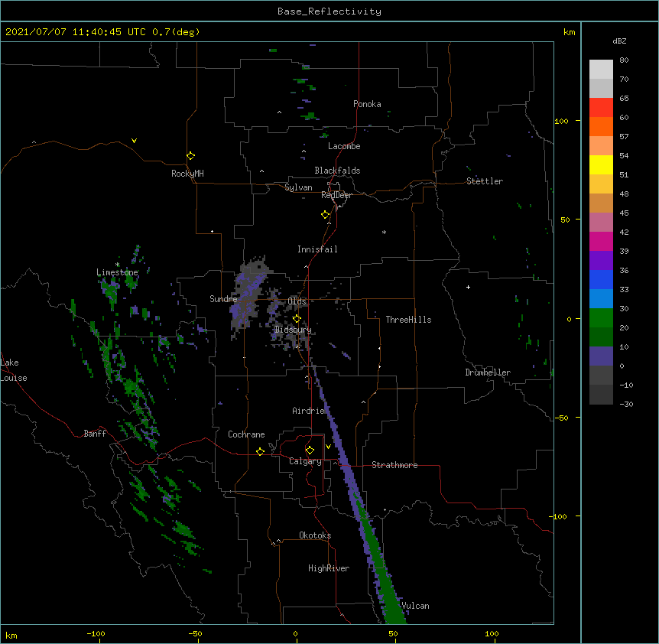The image size is (659, 644).
Task: Select the Sylvan label
Action: pyautogui.click(x=298, y=187)
